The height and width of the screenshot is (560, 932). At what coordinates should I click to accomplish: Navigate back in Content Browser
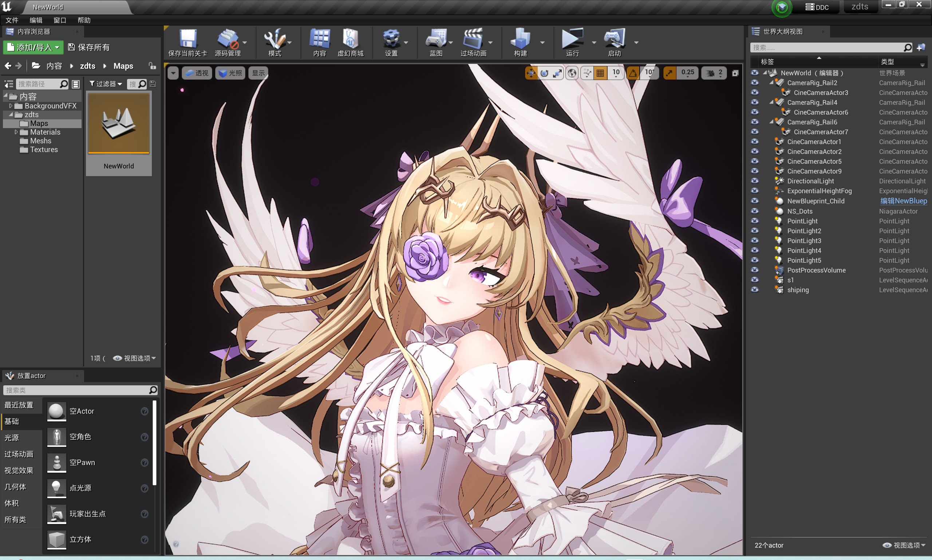8,66
